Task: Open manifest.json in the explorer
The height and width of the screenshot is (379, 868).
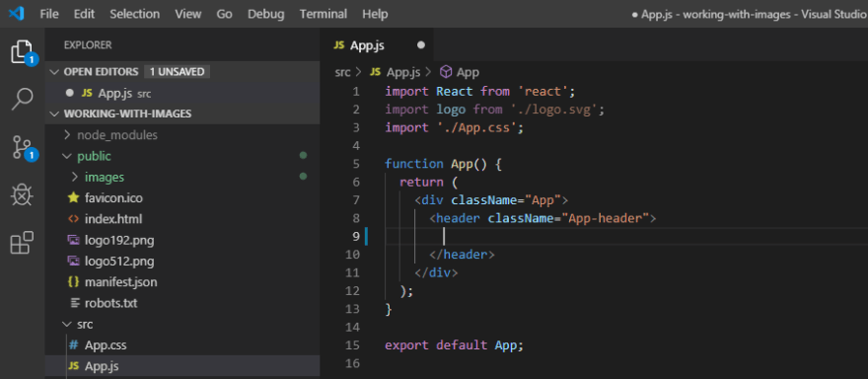Action: [x=182, y=282]
